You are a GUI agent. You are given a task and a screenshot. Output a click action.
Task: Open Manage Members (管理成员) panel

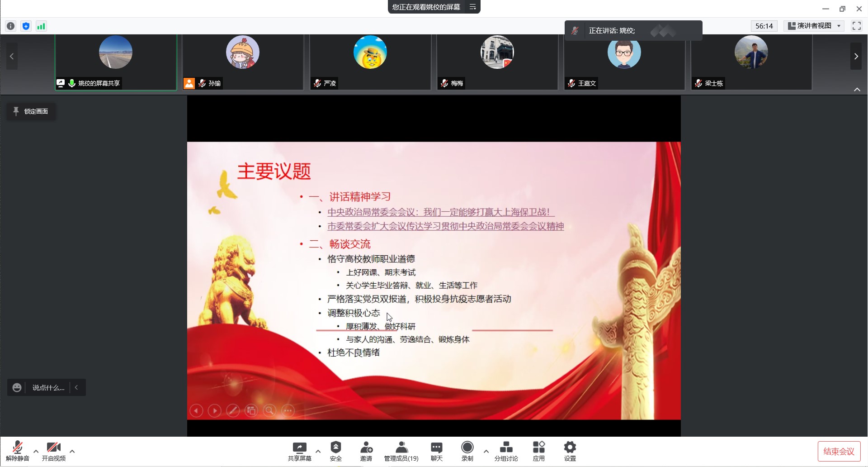pos(401,448)
